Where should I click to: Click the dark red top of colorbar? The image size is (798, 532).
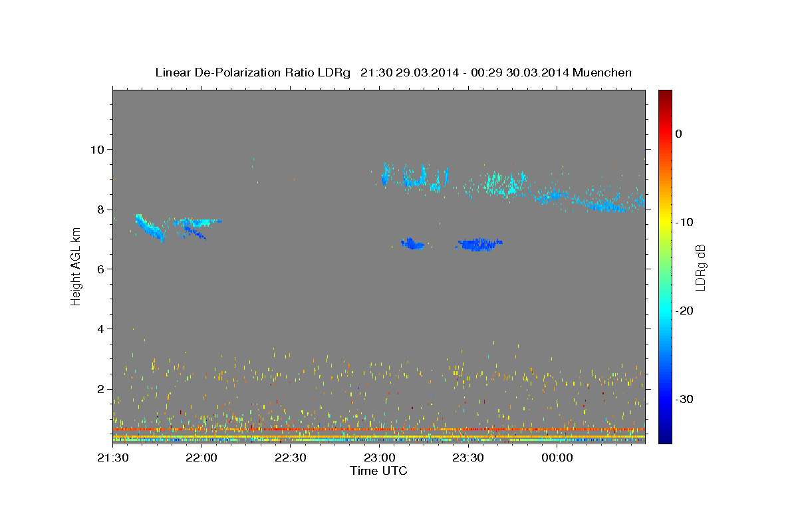(x=665, y=95)
